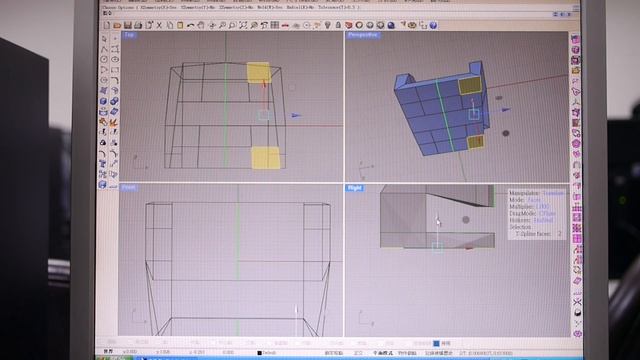Select the Polyline tool

(x=104, y=49)
